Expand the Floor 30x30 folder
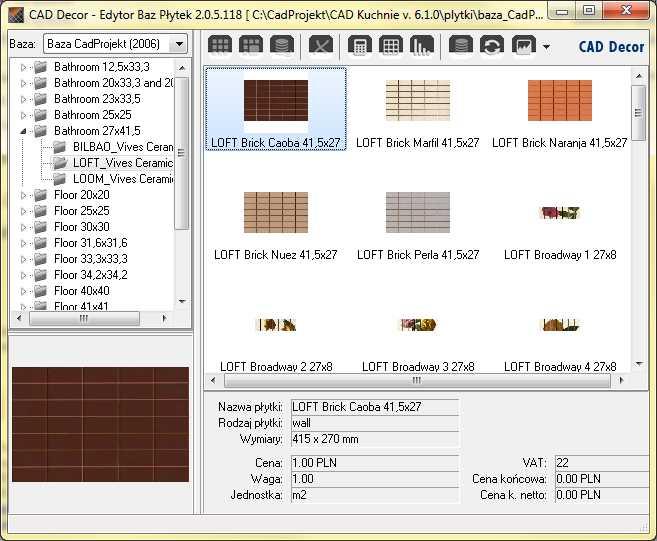 [x=23, y=227]
